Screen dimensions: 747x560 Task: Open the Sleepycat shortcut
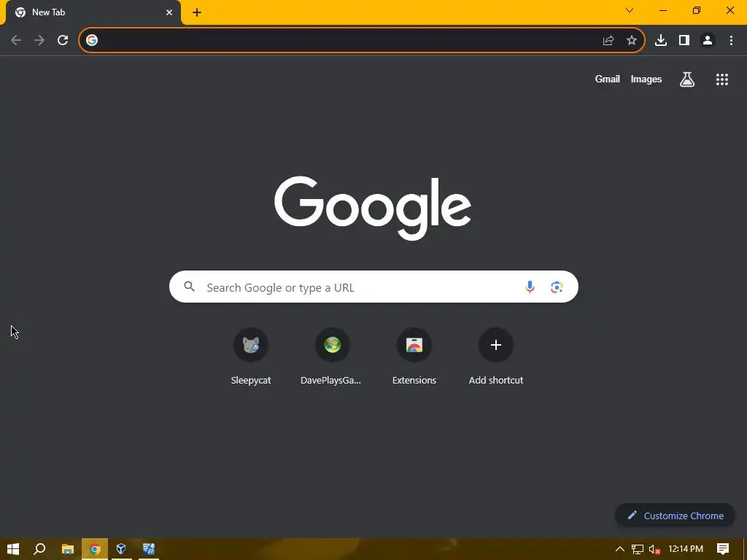pos(251,356)
